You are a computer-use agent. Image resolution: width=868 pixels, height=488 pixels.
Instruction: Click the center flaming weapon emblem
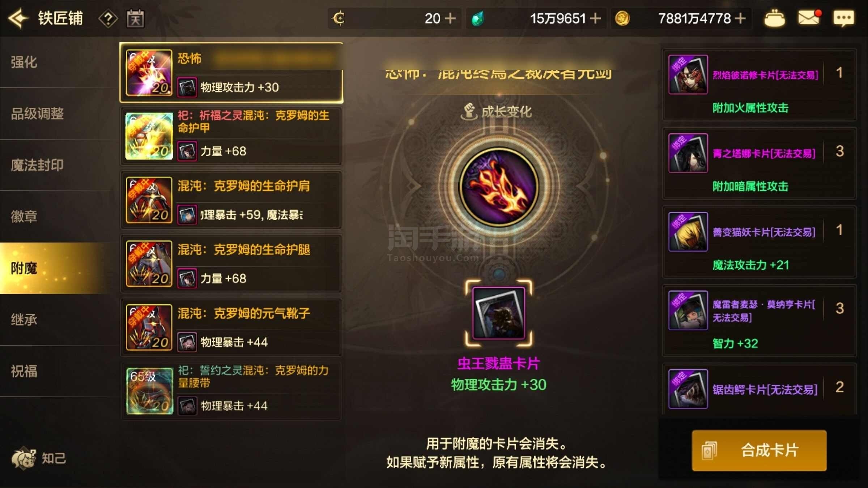499,187
